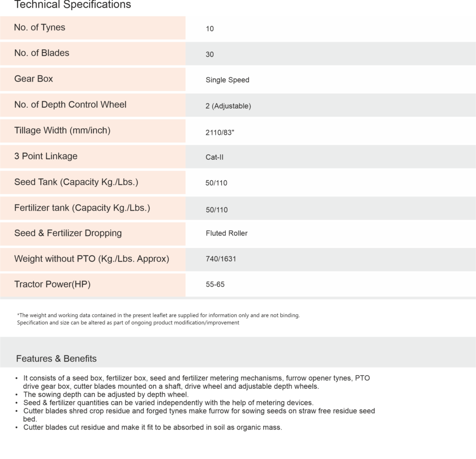Screen dimensions: 476x459
Task: Click the 740/1631 weight value
Action: click(x=221, y=259)
